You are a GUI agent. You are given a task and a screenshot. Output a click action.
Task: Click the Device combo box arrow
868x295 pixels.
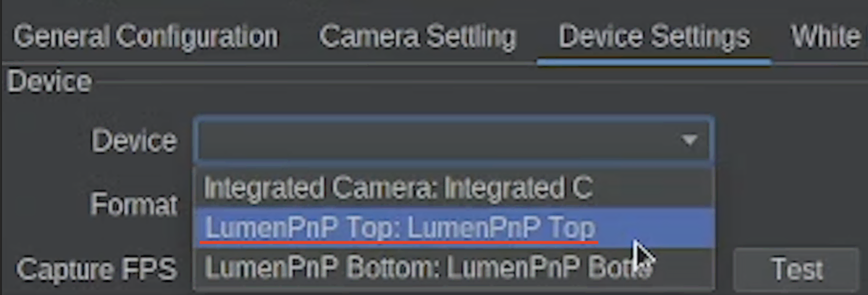pos(689,140)
